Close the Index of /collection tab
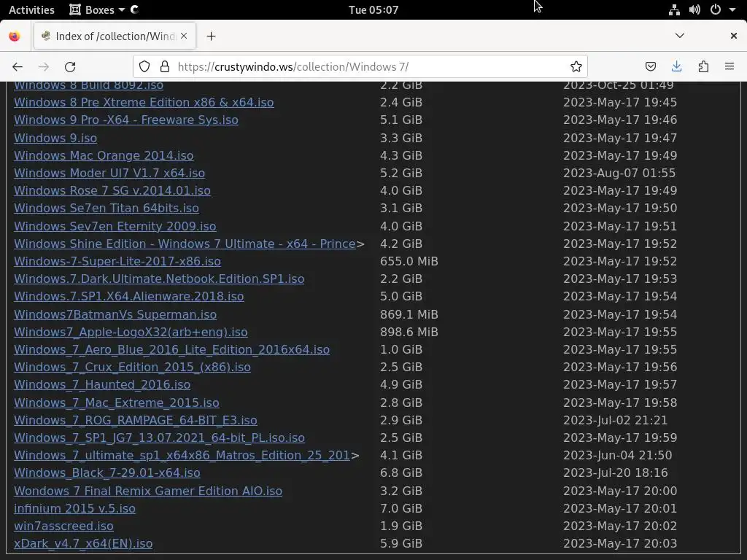747x560 pixels. [x=184, y=36]
